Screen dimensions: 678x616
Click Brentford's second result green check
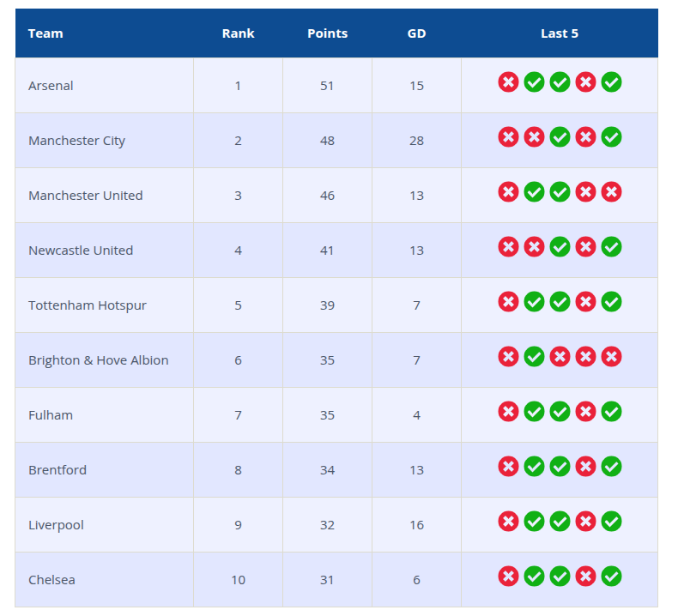(x=534, y=467)
